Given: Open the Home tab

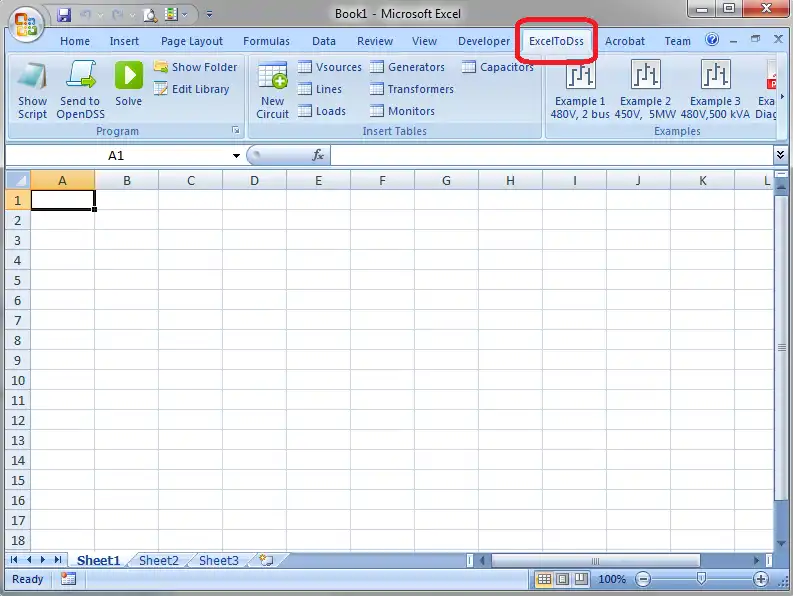Looking at the screenshot, I should [x=75, y=41].
